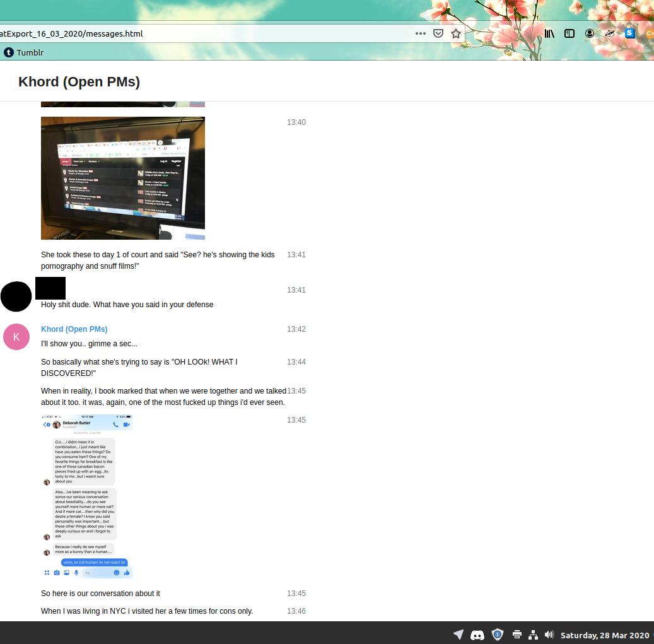The width and height of the screenshot is (654, 644).
Task: Click the 13:45 timestamp beside "When in reality"
Action: tap(296, 391)
